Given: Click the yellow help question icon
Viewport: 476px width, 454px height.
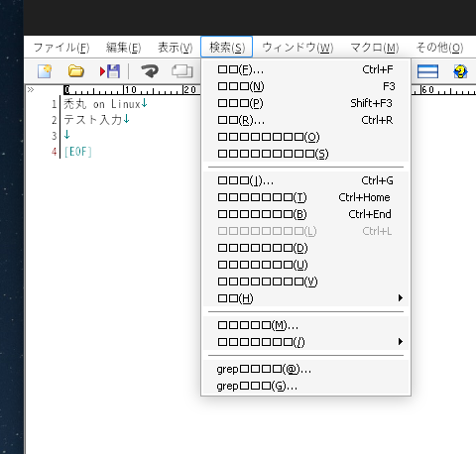Looking at the screenshot, I should (460, 71).
